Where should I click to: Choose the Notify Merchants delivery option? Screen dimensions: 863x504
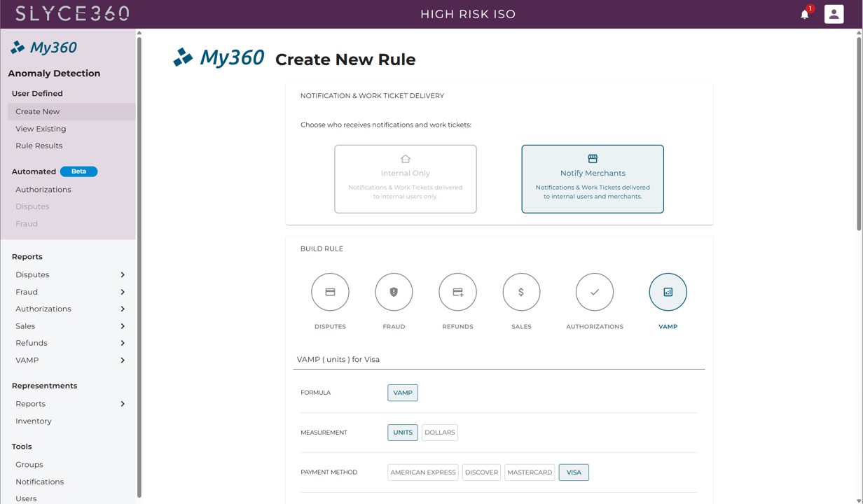pyautogui.click(x=593, y=179)
